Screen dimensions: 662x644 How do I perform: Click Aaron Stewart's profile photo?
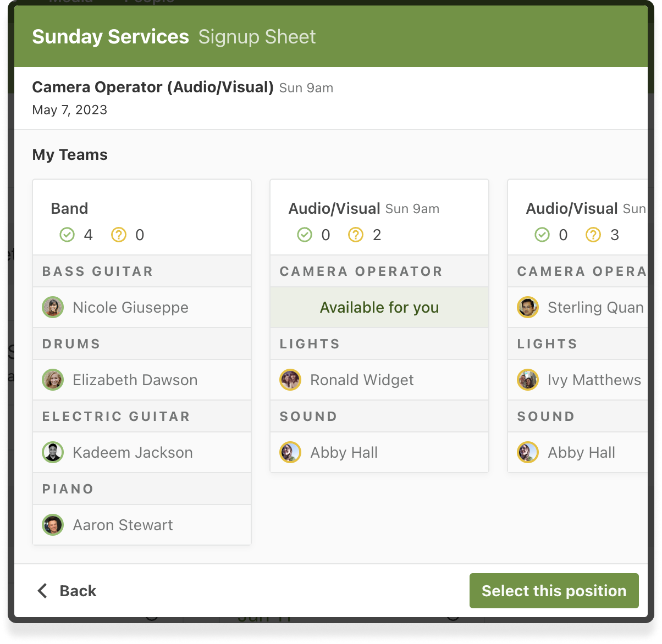tap(53, 525)
